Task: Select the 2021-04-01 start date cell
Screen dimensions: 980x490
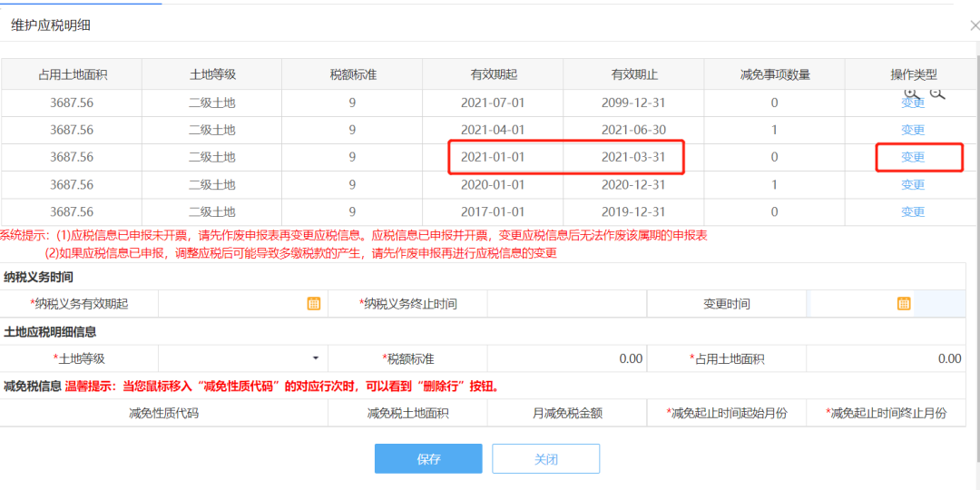Action: tap(493, 130)
